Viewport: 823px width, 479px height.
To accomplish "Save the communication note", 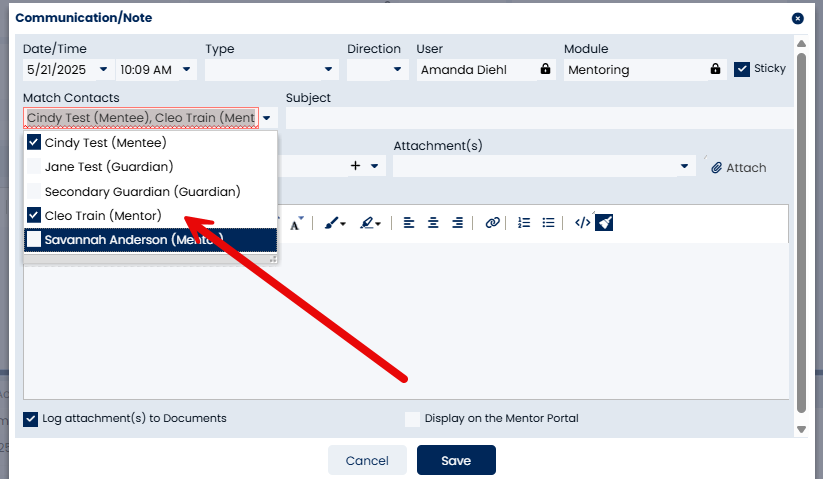I will pyautogui.click(x=456, y=460).
